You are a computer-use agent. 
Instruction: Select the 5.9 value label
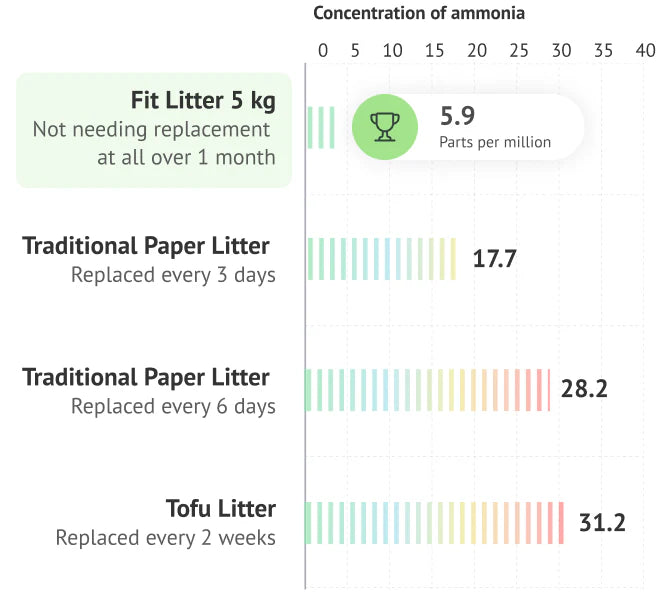tap(457, 116)
